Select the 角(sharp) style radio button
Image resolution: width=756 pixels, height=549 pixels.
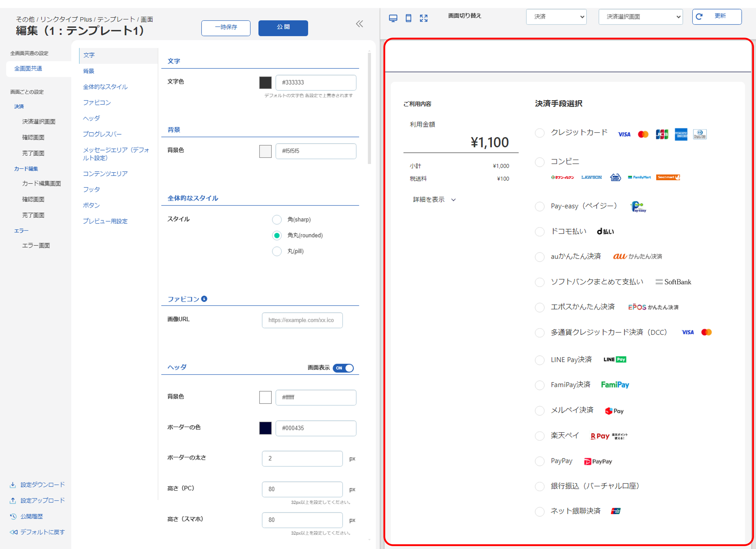coord(277,220)
